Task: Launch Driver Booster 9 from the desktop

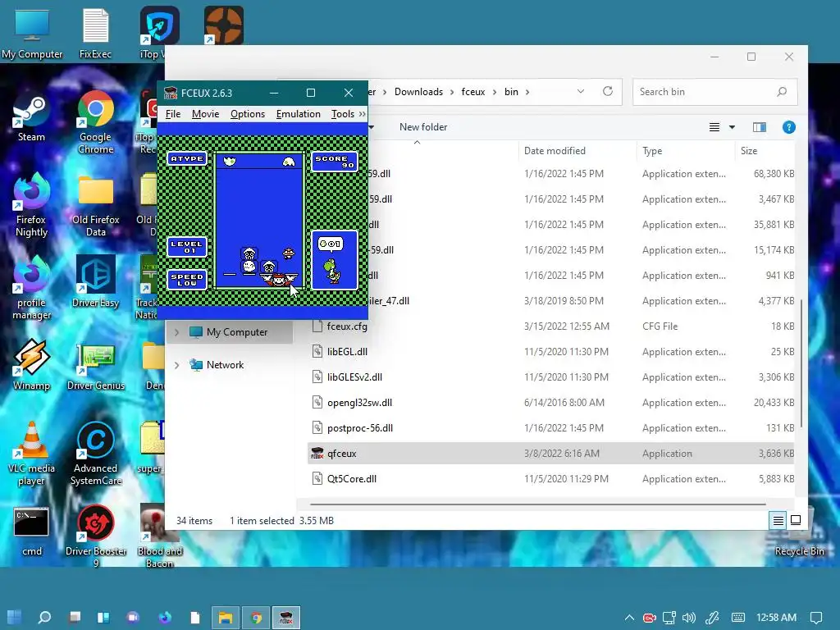Action: [95, 536]
